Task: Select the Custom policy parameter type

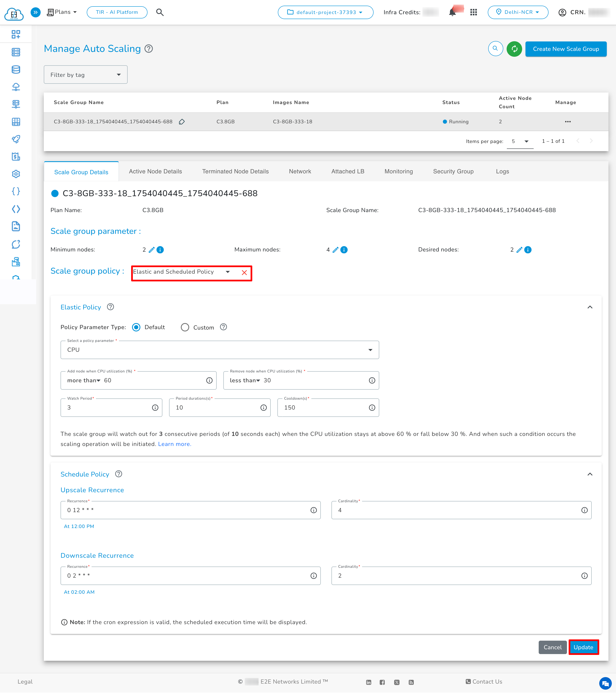Action: 185,327
